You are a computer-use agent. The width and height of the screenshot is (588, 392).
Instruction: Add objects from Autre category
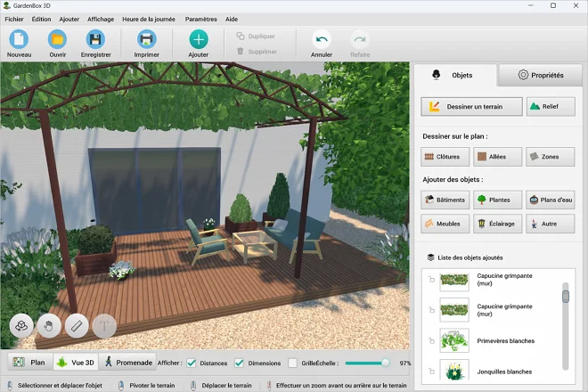point(550,224)
